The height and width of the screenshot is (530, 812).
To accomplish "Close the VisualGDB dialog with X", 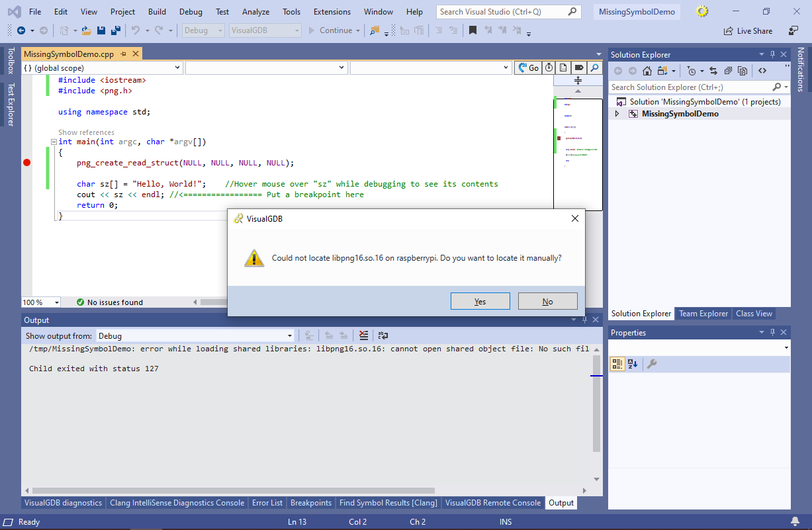I will (x=575, y=218).
